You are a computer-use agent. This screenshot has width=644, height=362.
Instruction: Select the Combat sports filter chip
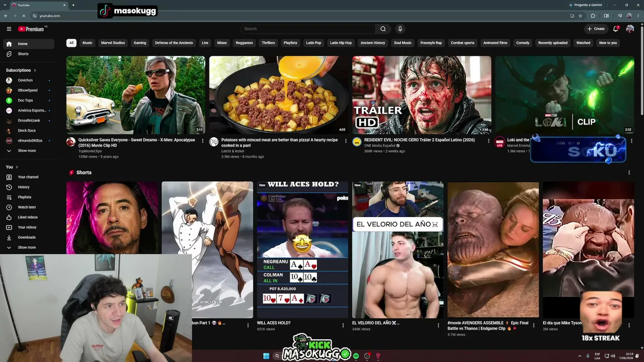pos(462,43)
